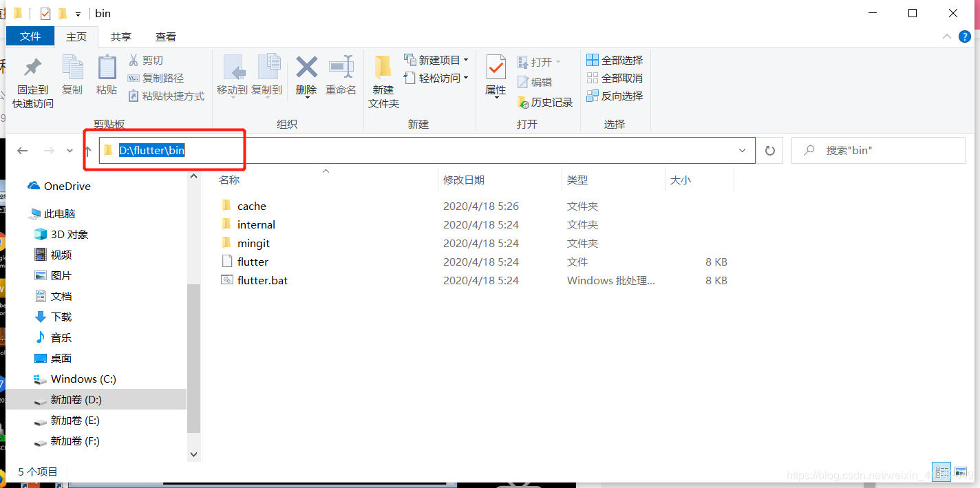Click Copy path (复制路径)
The image size is (980, 488).
(156, 78)
